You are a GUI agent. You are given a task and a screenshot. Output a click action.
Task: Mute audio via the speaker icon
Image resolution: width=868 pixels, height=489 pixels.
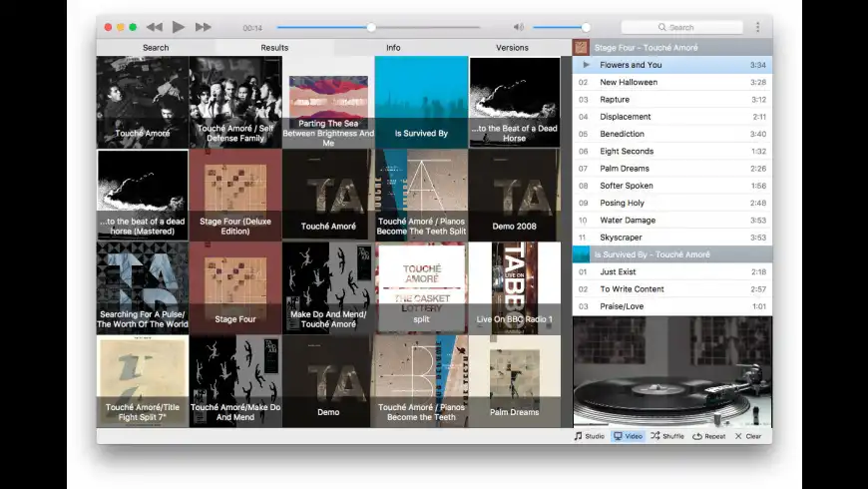point(519,27)
